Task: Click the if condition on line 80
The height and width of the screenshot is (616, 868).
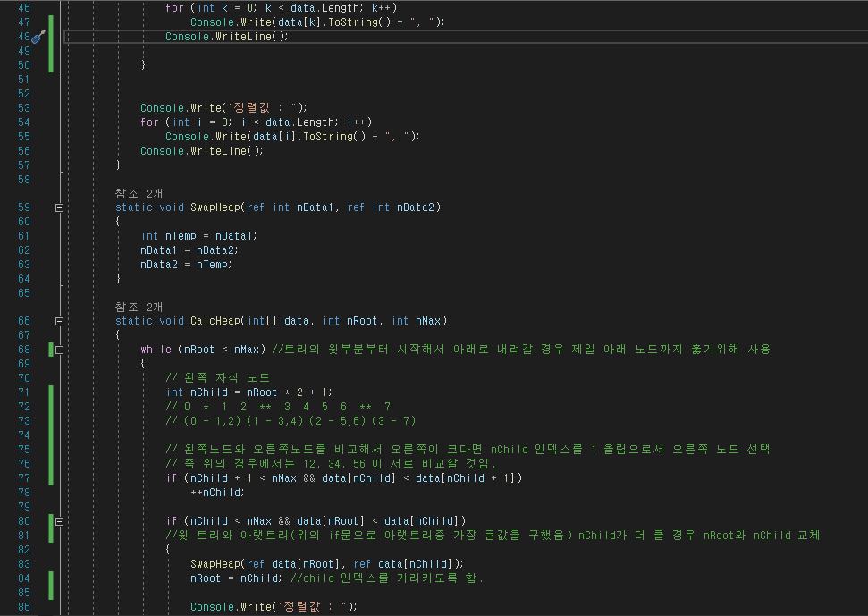Action: [x=316, y=521]
